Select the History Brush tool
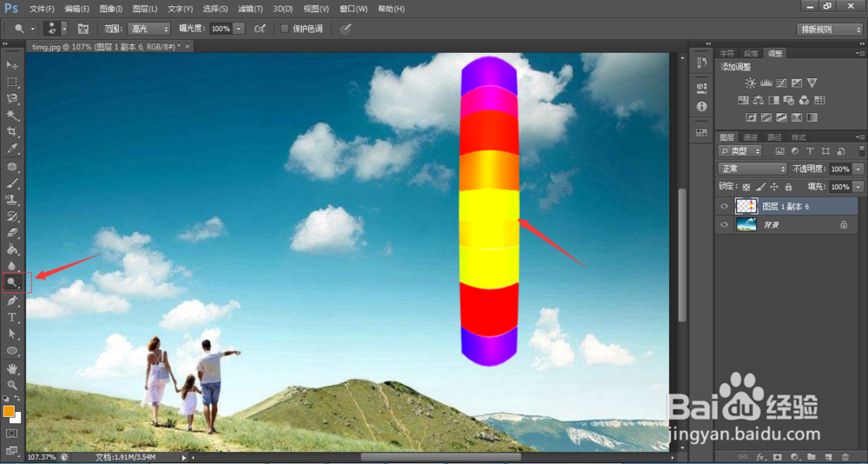 12,216
